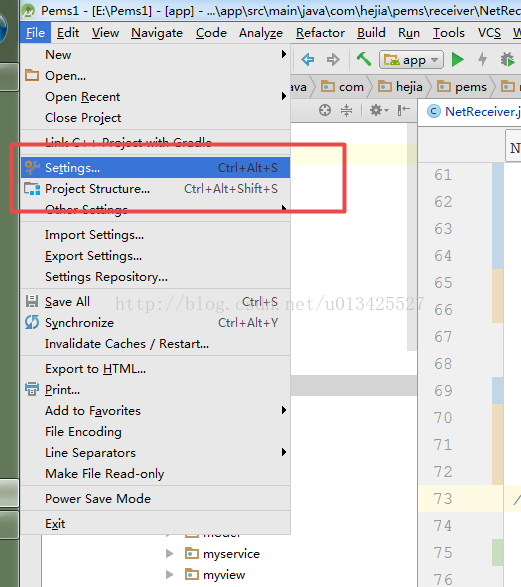Open the Refactor menu
The height and width of the screenshot is (587, 521).
[320, 33]
